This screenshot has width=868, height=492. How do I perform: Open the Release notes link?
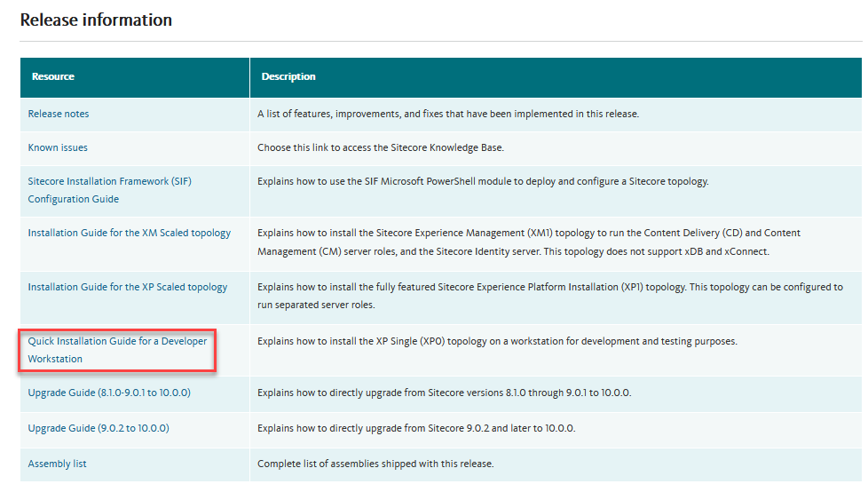(58, 114)
